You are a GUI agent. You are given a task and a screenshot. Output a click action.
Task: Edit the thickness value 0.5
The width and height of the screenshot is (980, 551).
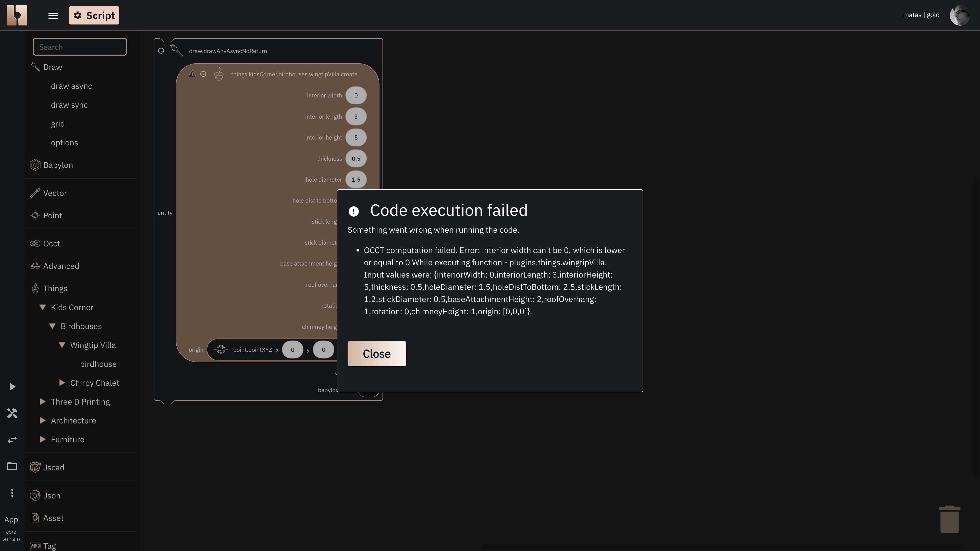coord(356,159)
